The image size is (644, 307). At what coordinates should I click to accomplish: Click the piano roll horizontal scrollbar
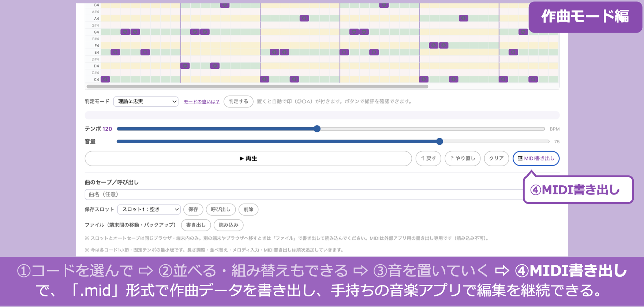pos(257,87)
